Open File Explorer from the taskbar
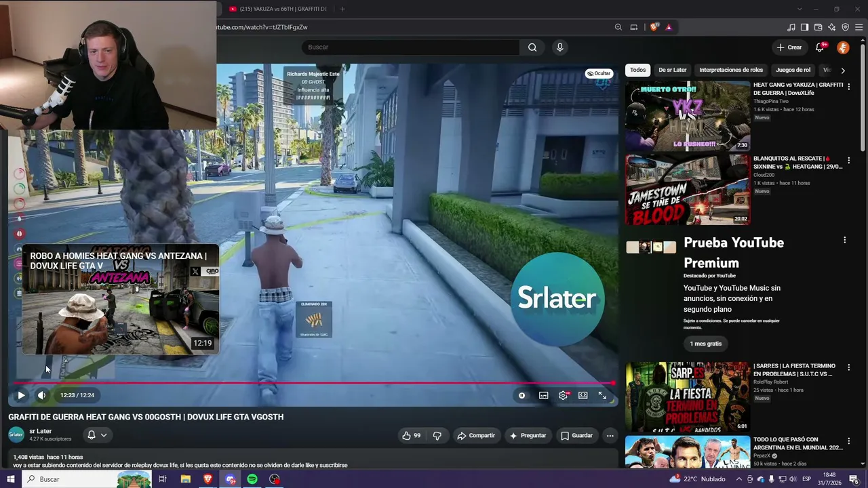868x488 pixels. [x=185, y=479]
